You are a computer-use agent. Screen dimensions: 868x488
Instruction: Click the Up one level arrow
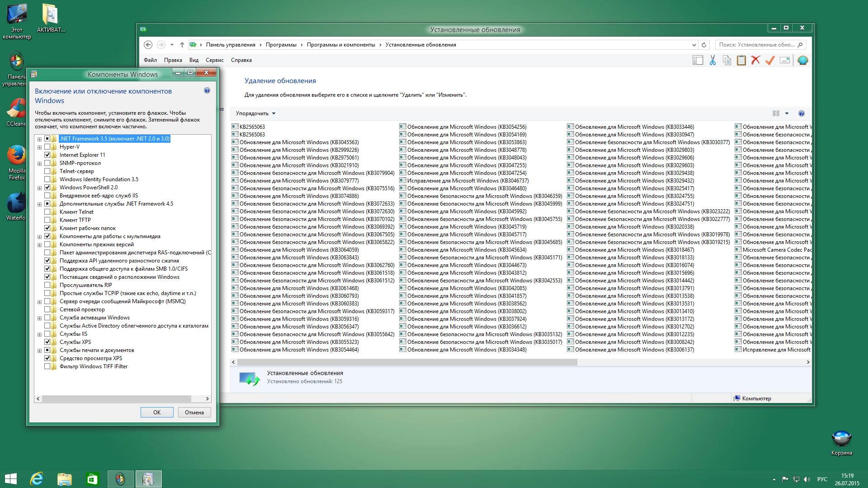tap(182, 45)
